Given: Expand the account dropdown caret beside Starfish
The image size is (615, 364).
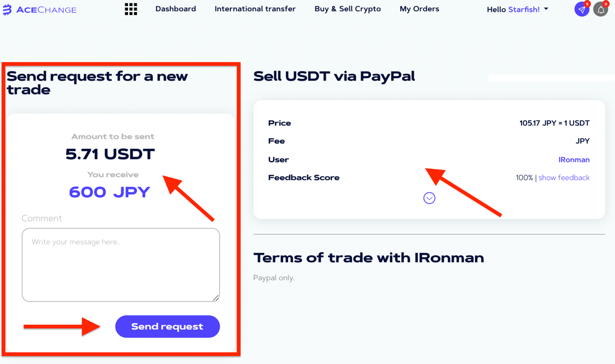Looking at the screenshot, I should point(546,8).
